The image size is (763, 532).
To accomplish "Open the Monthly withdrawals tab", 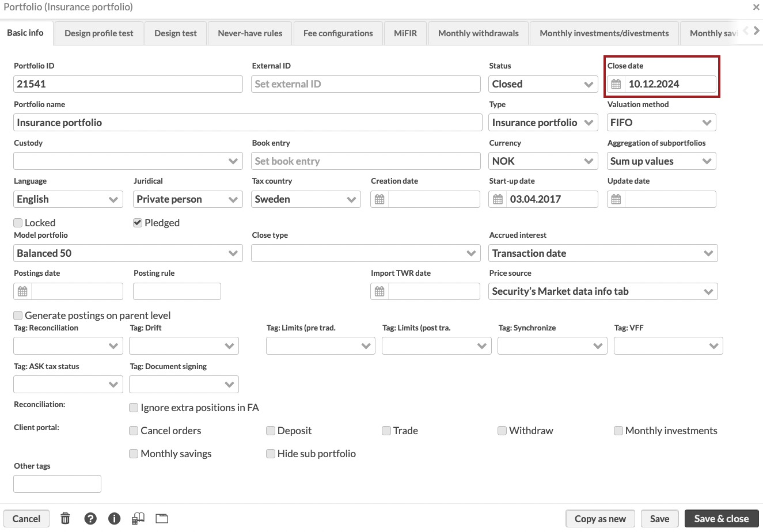I will [479, 33].
